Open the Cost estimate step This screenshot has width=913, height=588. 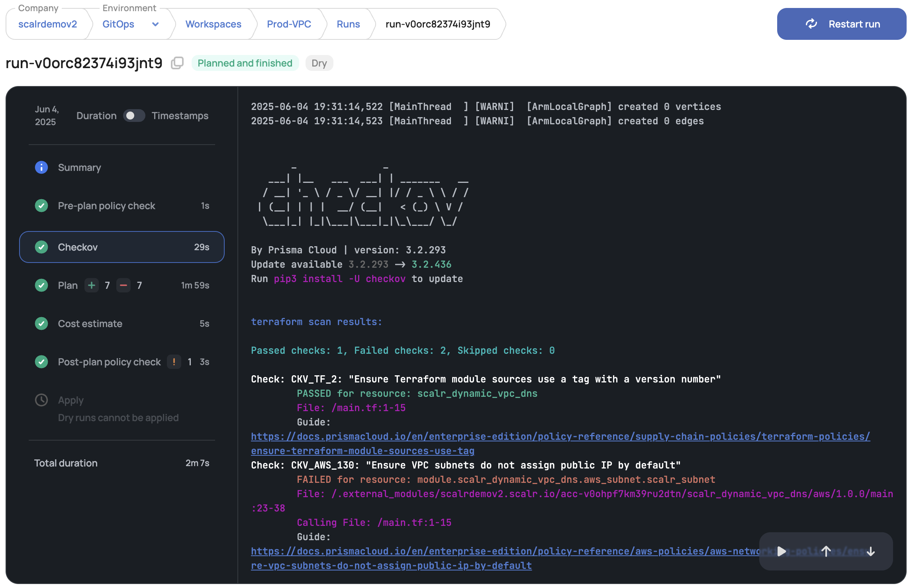[x=122, y=323]
